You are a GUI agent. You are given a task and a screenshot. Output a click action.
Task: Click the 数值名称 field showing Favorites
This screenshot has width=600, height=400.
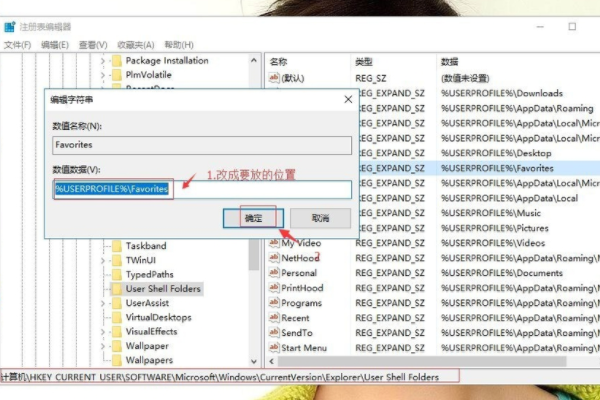point(202,145)
